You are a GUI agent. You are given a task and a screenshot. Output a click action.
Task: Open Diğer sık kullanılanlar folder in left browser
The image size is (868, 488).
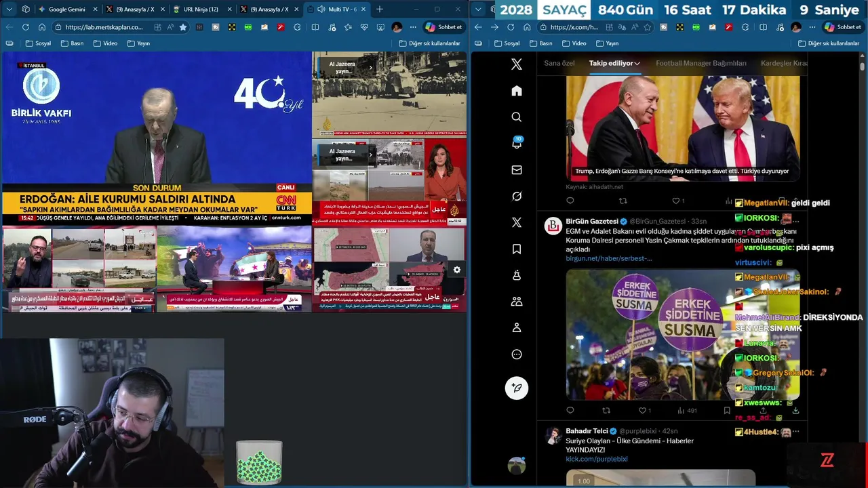(429, 43)
